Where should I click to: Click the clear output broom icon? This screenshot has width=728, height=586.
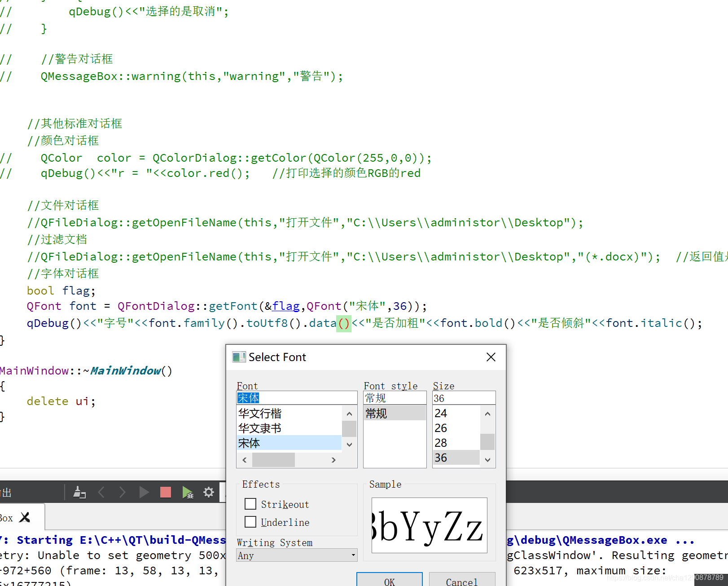[x=79, y=493]
